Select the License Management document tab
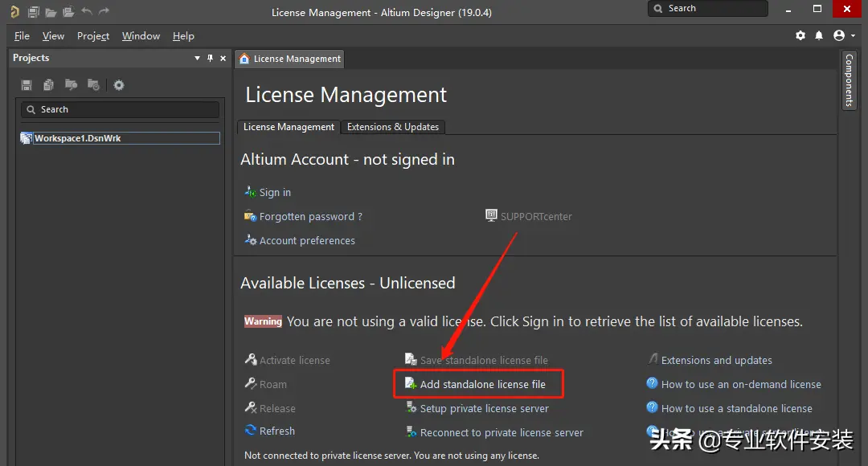This screenshot has height=466, width=868. coord(290,59)
